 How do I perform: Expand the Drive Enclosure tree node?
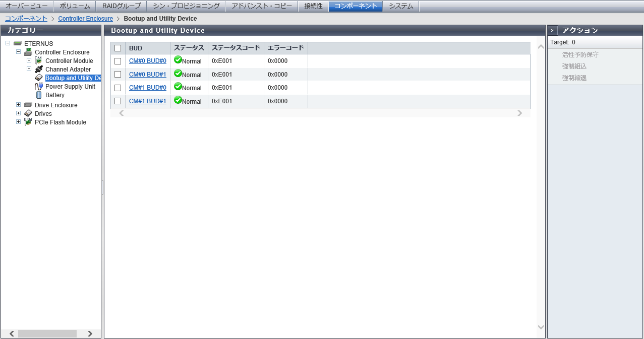point(18,105)
